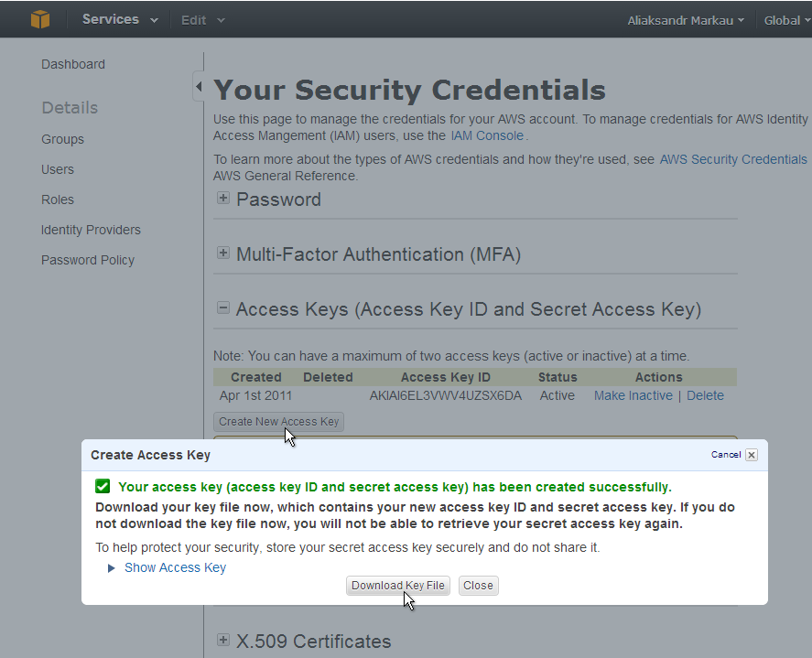Open Groups in the sidebar

[62, 139]
